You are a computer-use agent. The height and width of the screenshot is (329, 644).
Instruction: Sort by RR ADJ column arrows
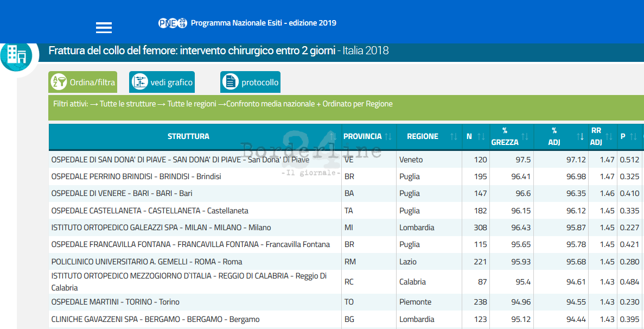tap(609, 137)
